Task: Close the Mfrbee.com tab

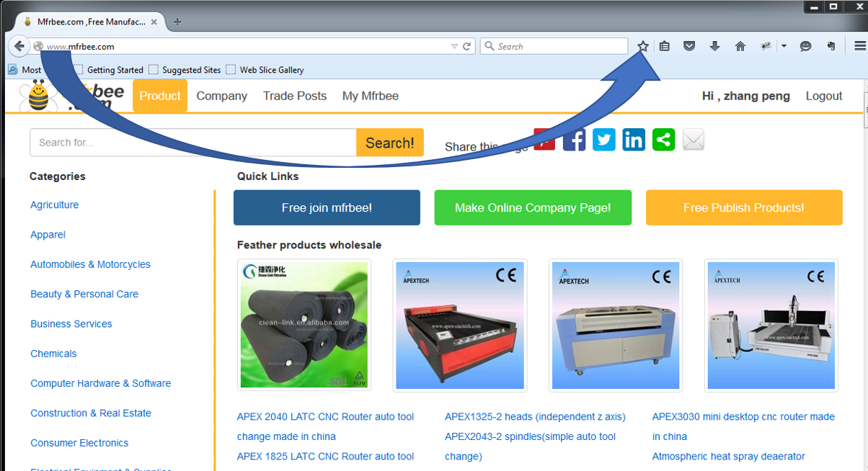Action: (154, 22)
